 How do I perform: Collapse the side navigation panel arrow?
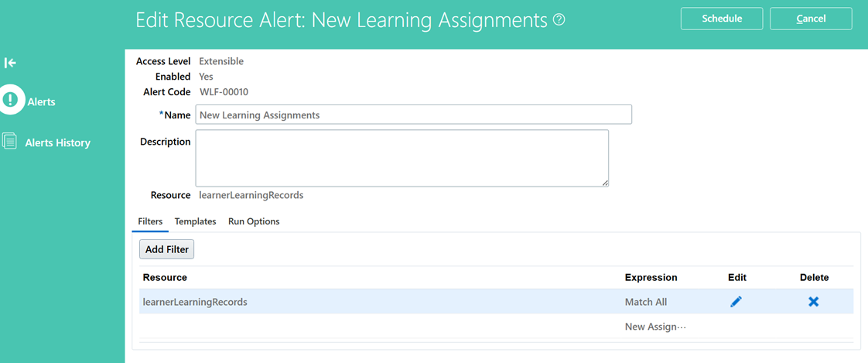click(10, 63)
